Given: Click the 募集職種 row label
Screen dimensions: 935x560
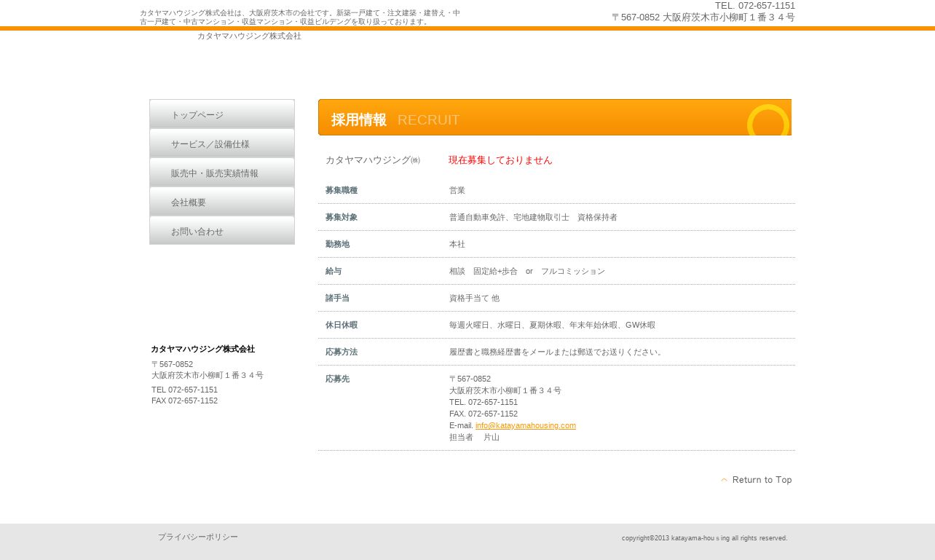Looking at the screenshot, I should click(x=342, y=190).
